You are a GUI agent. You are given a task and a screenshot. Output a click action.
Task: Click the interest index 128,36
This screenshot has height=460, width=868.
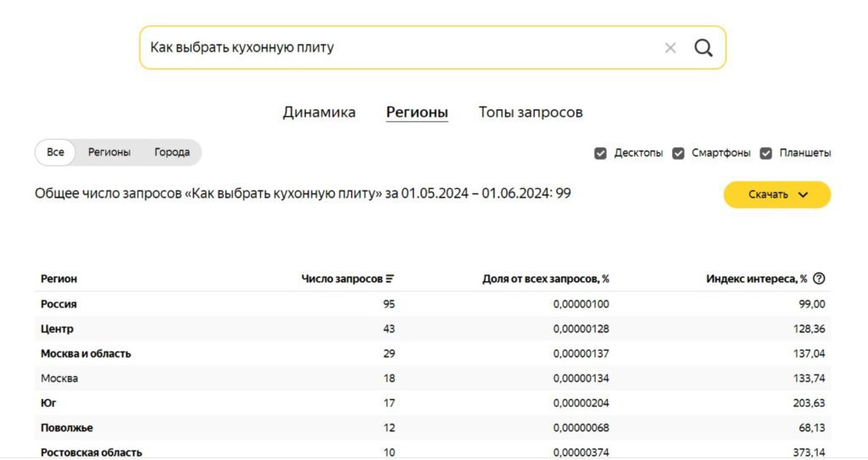point(809,329)
